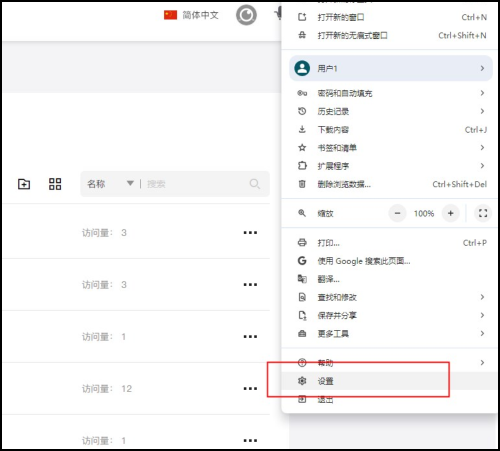The width and height of the screenshot is (500, 451).
Task: Open the 名称 dropdown arrow
Action: 130,183
